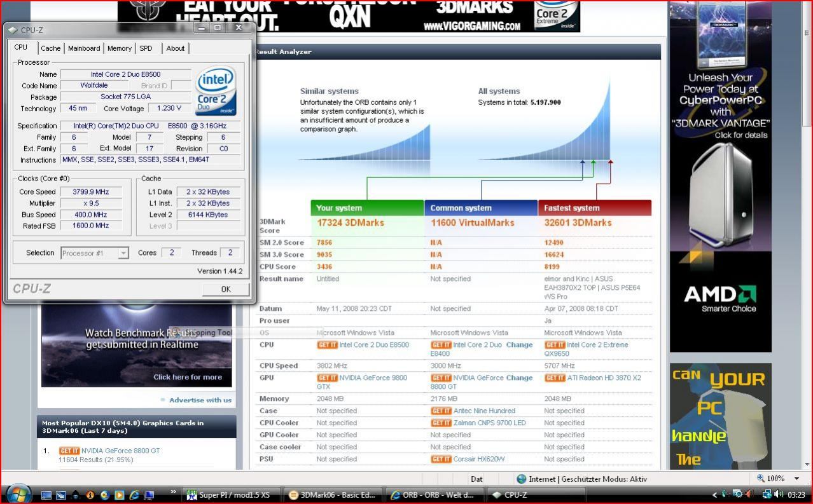
Task: Click the 32601 3DMarks fastest score
Action: pyautogui.click(x=578, y=223)
